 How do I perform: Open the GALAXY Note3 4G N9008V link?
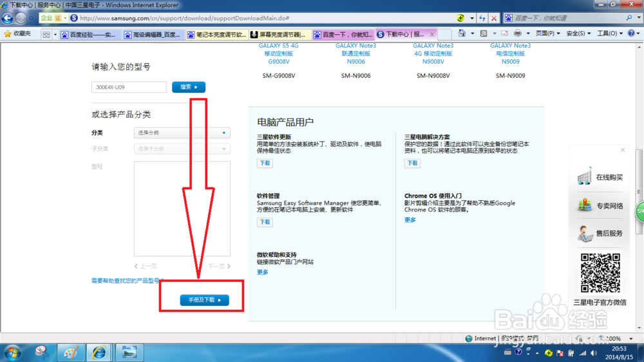point(433,53)
